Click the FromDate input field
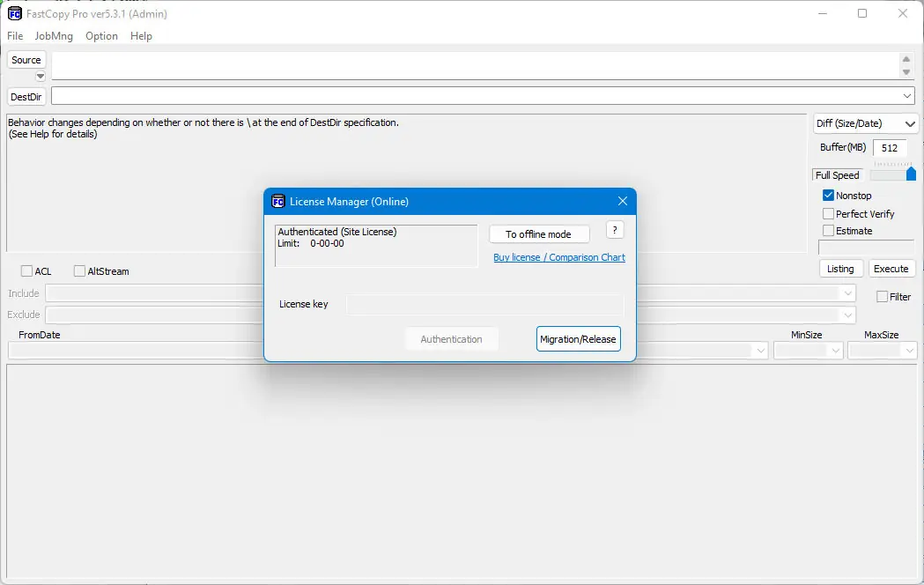 136,352
